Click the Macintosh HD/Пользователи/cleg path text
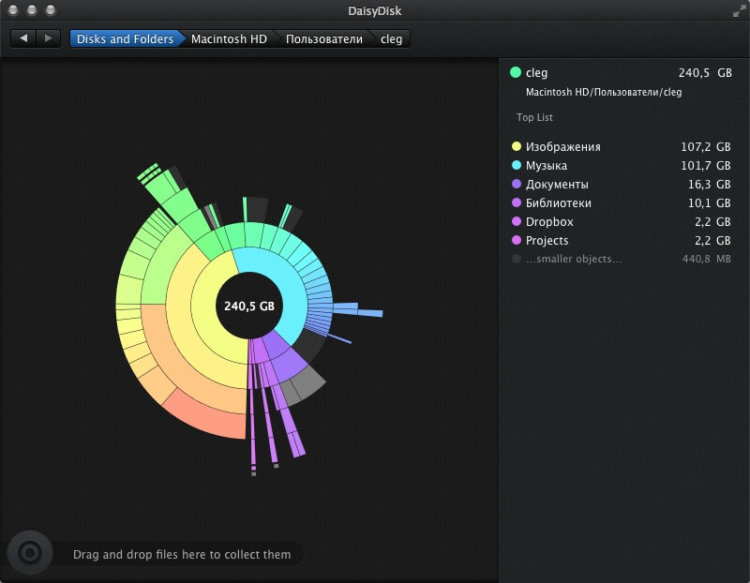The width and height of the screenshot is (750, 583). [604, 92]
